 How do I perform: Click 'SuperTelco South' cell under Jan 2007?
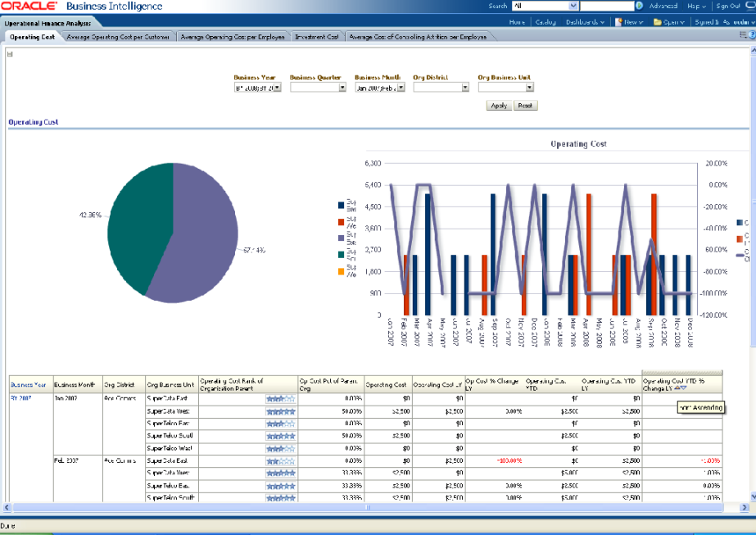pyautogui.click(x=170, y=436)
